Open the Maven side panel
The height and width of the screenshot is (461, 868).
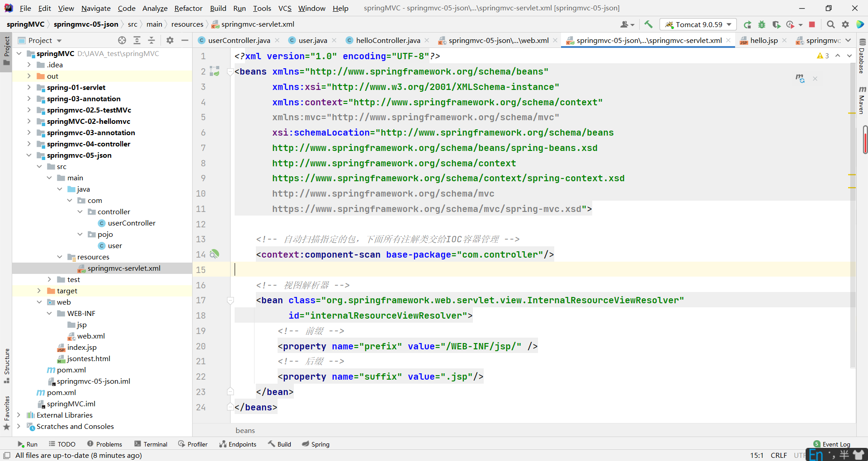tap(862, 99)
